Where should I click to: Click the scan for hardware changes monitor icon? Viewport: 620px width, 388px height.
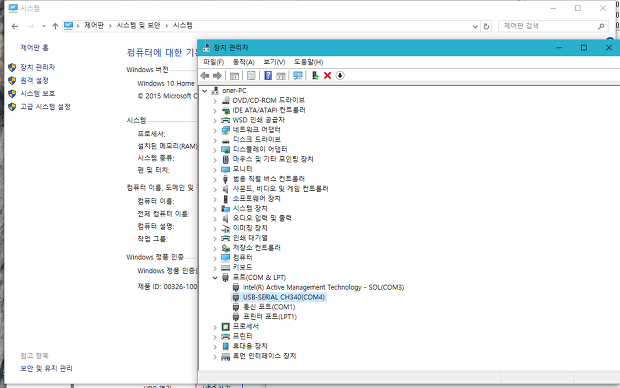298,76
